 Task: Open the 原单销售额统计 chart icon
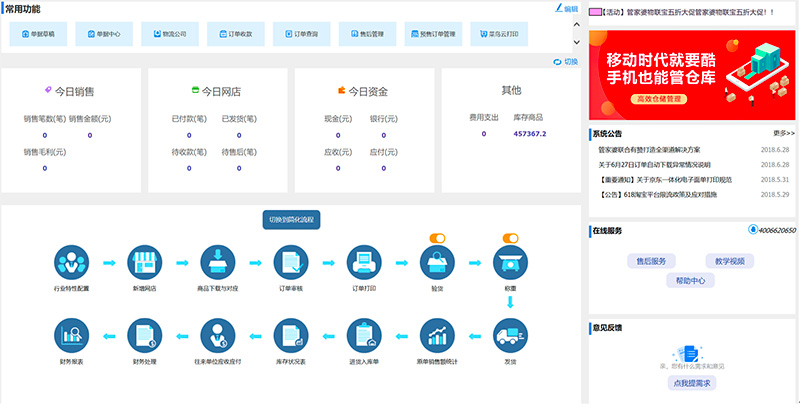(x=437, y=336)
